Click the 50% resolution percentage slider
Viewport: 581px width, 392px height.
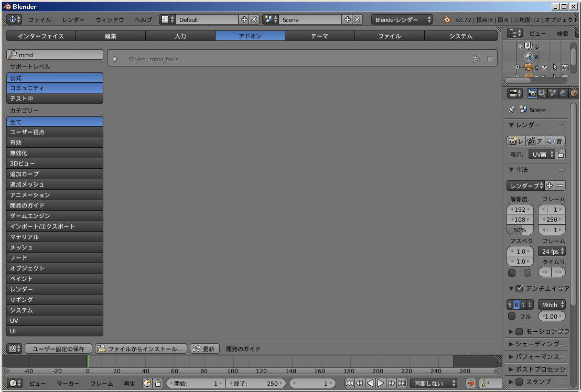[520, 230]
